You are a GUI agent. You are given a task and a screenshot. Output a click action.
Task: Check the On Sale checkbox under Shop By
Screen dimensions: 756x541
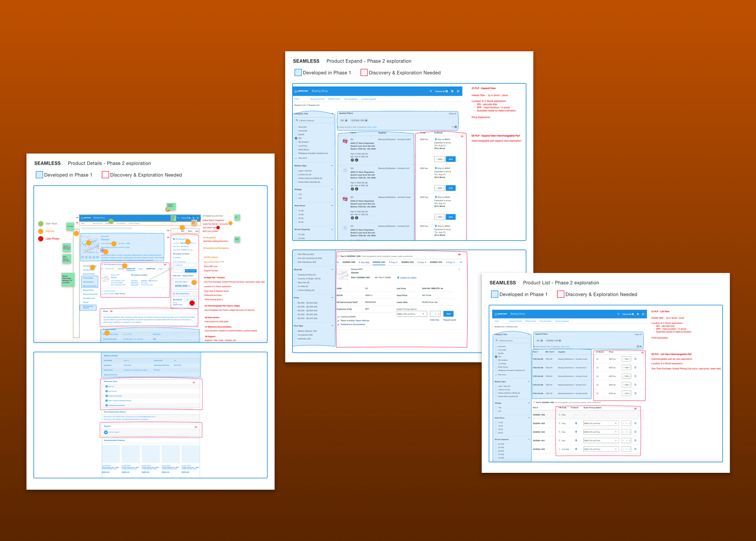295,287
